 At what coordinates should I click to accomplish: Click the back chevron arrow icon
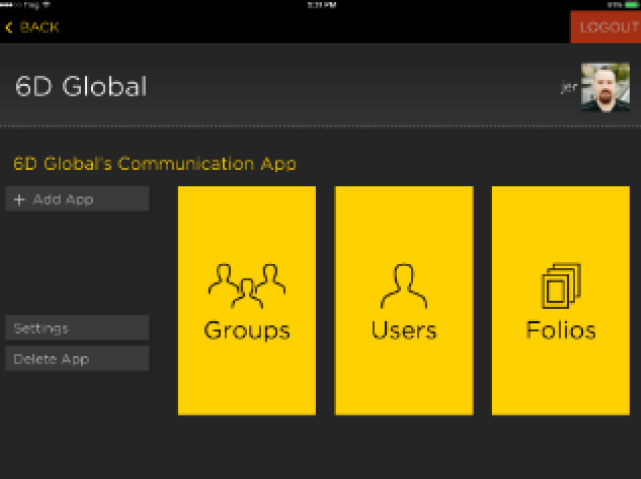point(9,27)
